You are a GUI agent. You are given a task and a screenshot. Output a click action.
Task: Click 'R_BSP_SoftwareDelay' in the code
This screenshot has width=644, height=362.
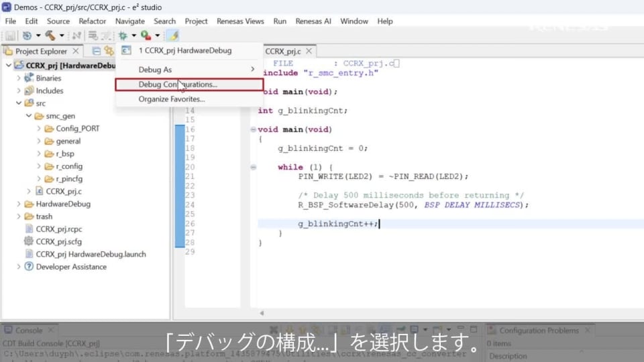[345, 205]
